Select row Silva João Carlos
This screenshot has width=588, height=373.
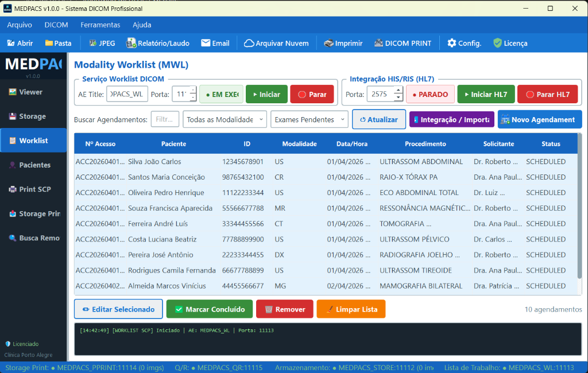[326, 162]
